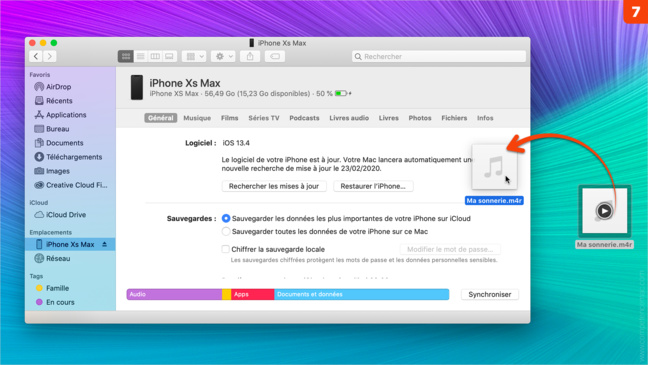
Task: Click Documents et données storage segment
Action: point(362,294)
